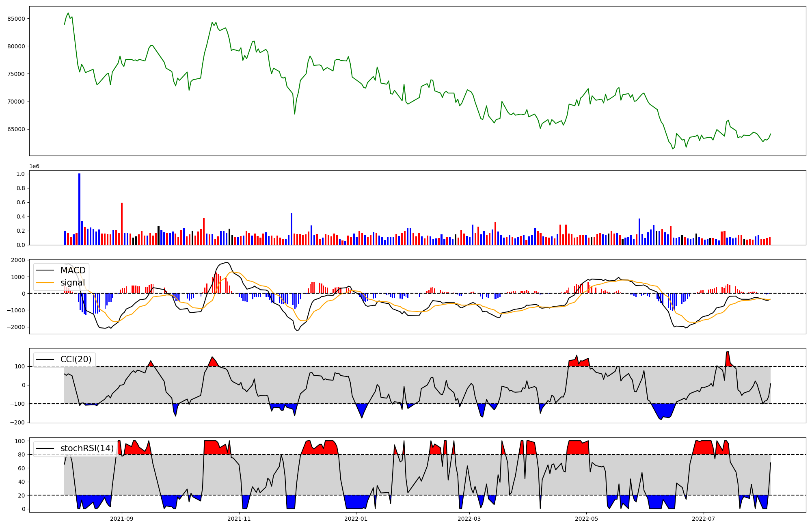
Task: Select the 2021-09 date tick label
Action: (x=122, y=519)
